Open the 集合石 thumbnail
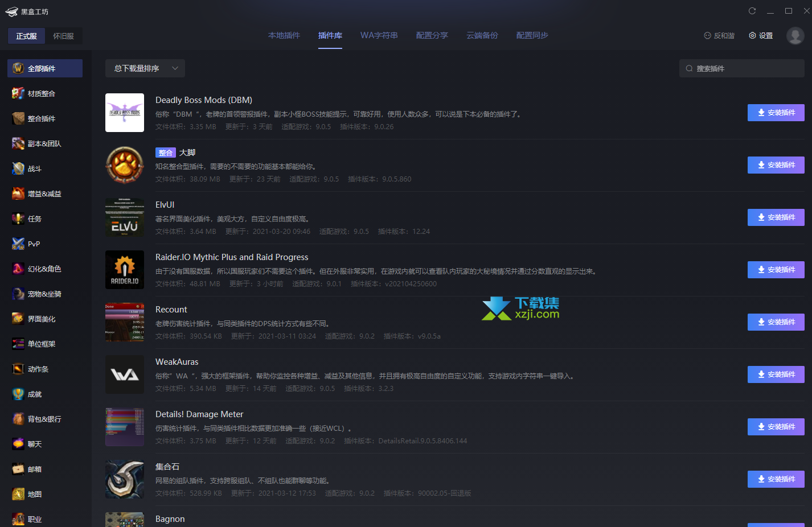This screenshot has height=527, width=812. point(125,479)
